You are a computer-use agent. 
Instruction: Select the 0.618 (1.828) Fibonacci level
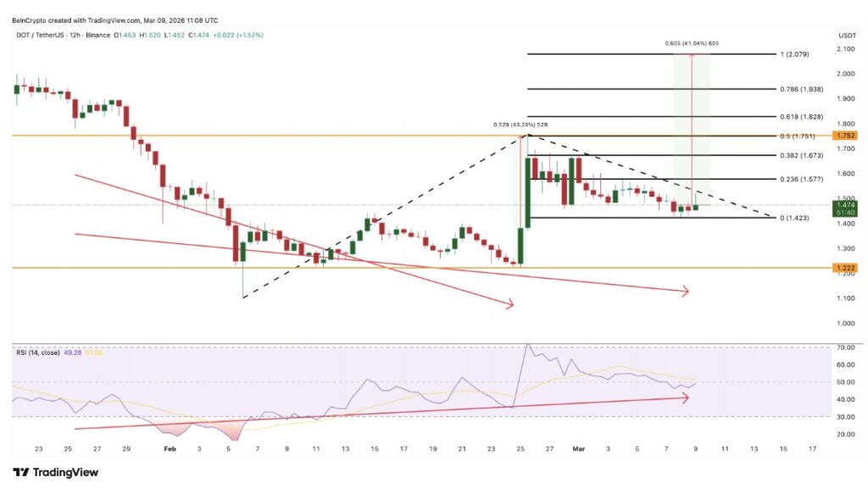(802, 115)
